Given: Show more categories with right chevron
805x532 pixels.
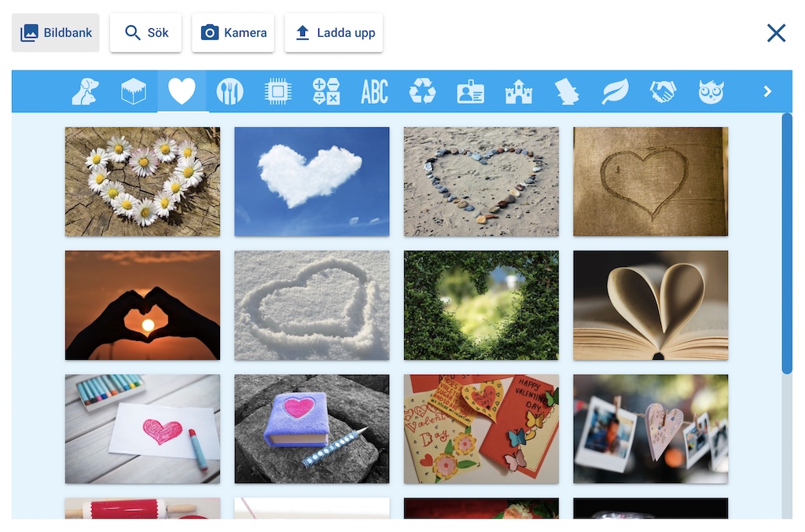Looking at the screenshot, I should pos(767,91).
